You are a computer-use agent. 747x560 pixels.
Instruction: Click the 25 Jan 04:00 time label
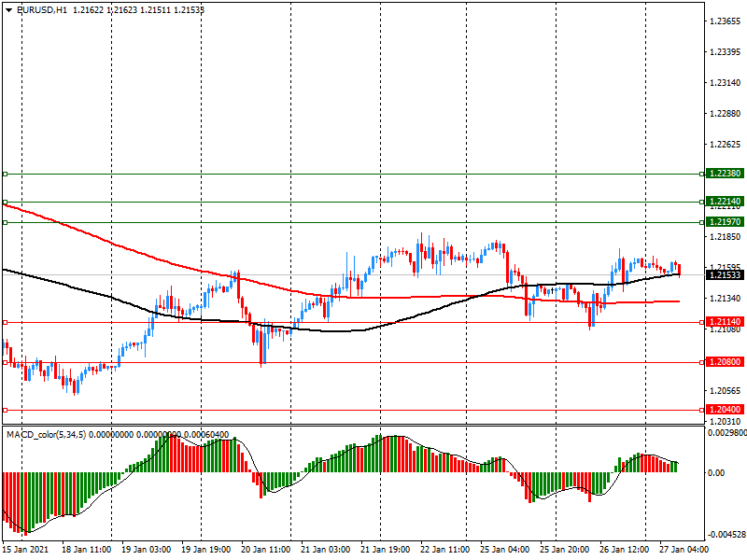click(x=505, y=550)
